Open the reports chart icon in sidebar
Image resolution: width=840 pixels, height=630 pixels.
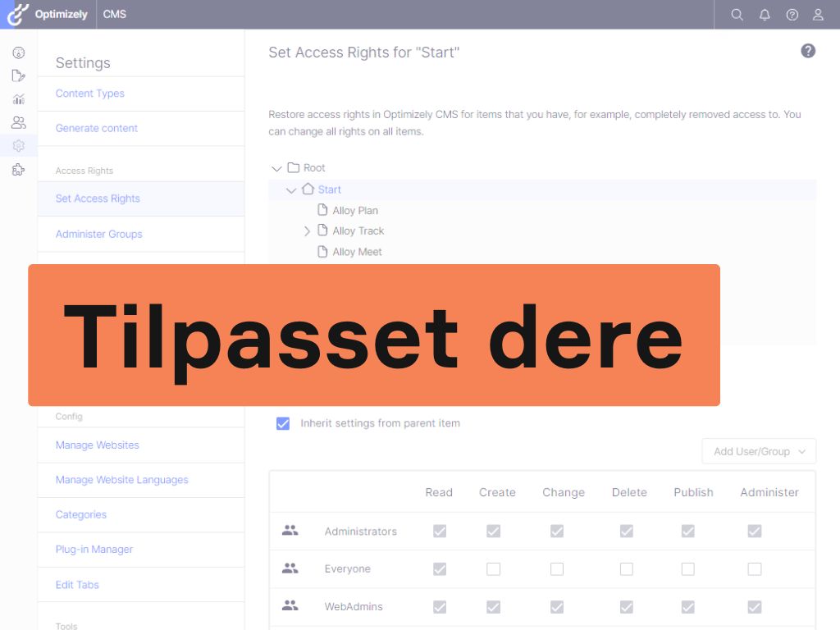[x=18, y=99]
